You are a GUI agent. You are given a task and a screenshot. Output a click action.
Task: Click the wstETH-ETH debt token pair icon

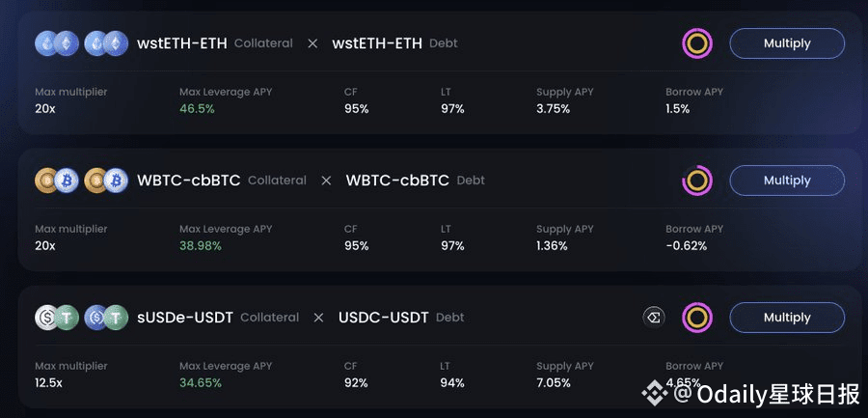coord(105,43)
